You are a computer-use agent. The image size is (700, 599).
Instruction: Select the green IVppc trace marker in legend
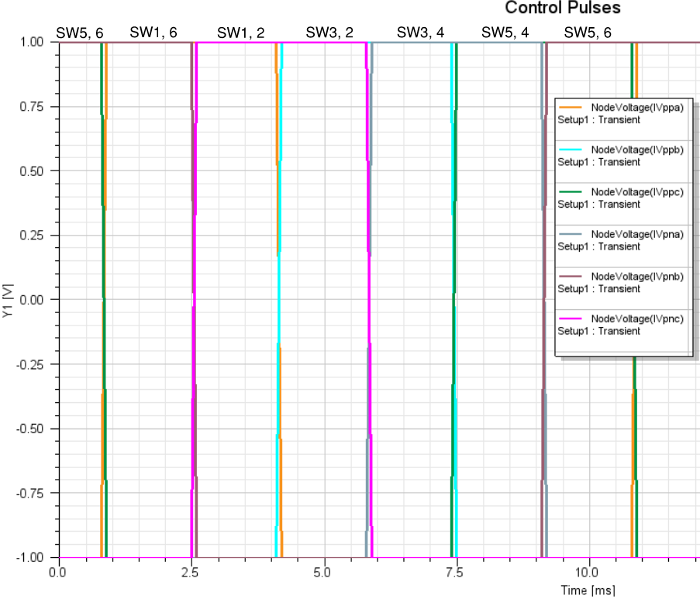(570, 191)
